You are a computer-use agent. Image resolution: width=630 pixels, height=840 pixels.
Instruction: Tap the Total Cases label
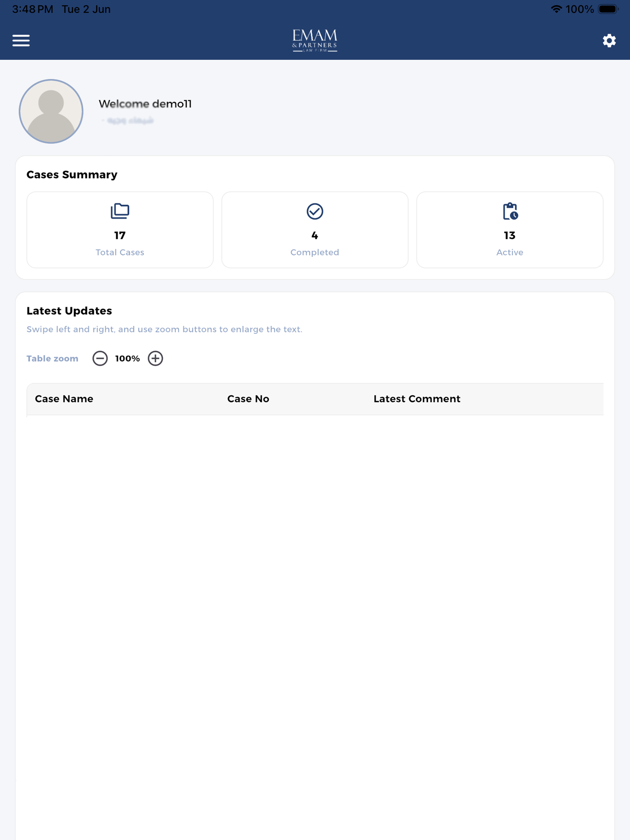[120, 252]
